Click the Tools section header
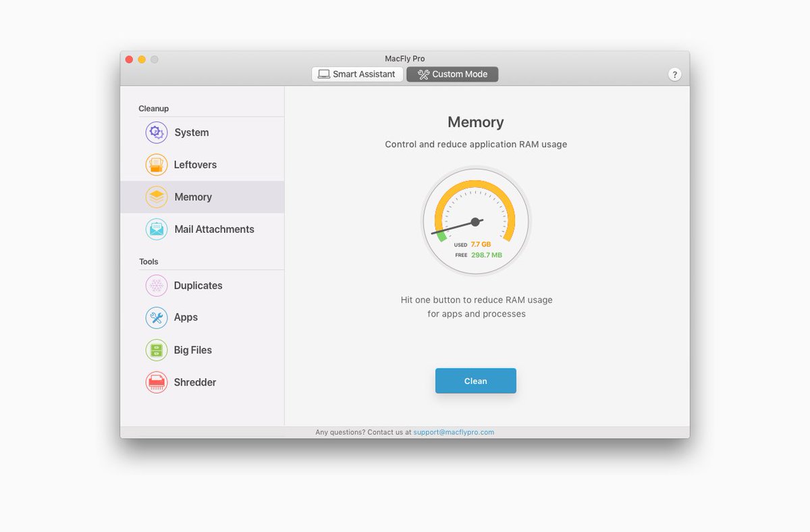The width and height of the screenshot is (810, 532). pyautogui.click(x=148, y=262)
